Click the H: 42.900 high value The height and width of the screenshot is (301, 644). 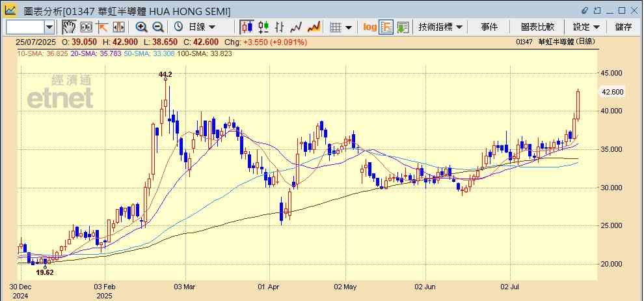click(x=120, y=42)
